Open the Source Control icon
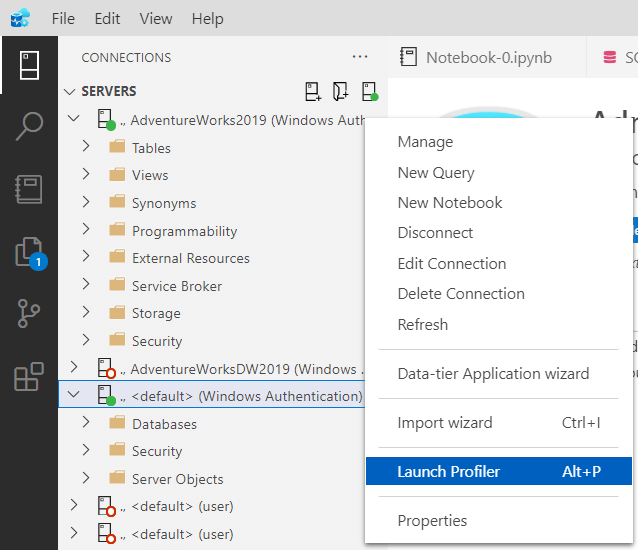638x550 pixels. [x=29, y=314]
